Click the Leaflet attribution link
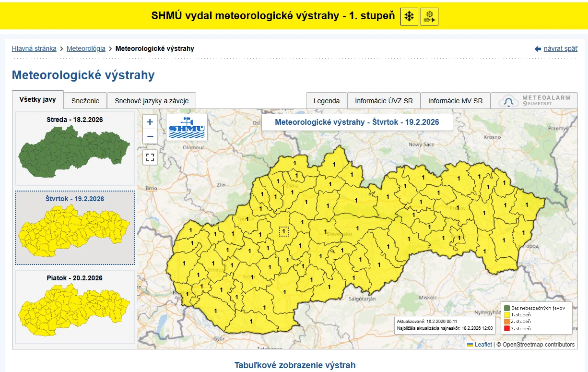 (x=483, y=344)
